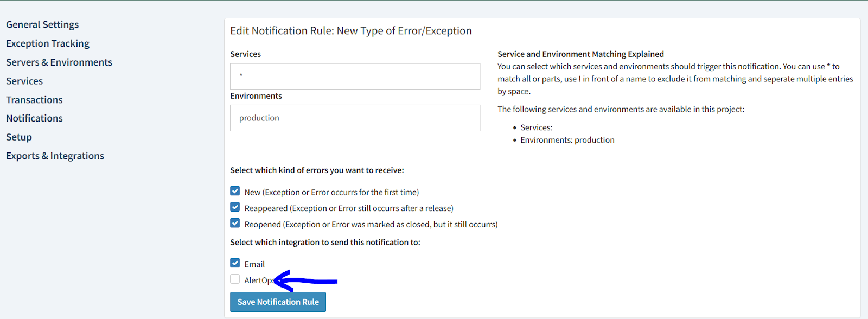Uncheck the New error type checkbox

coord(235,191)
